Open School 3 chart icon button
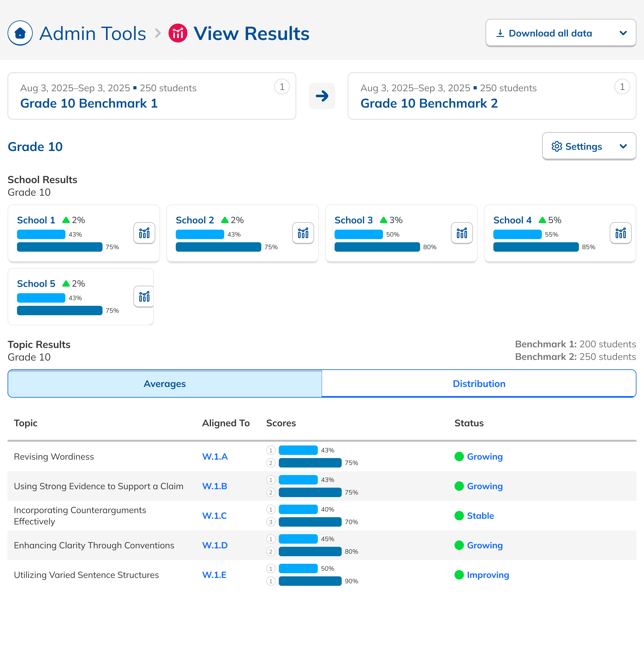 pyautogui.click(x=461, y=233)
